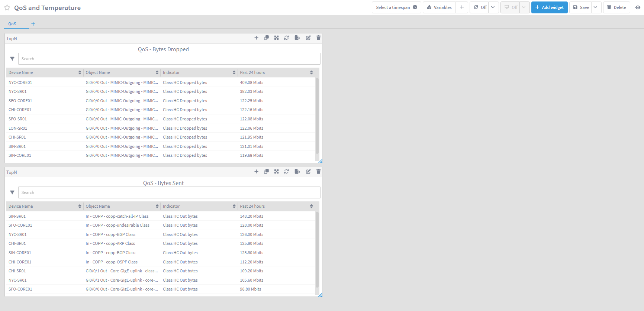
Task: Select the 382.03 Mbits value cell
Action: coord(251,91)
